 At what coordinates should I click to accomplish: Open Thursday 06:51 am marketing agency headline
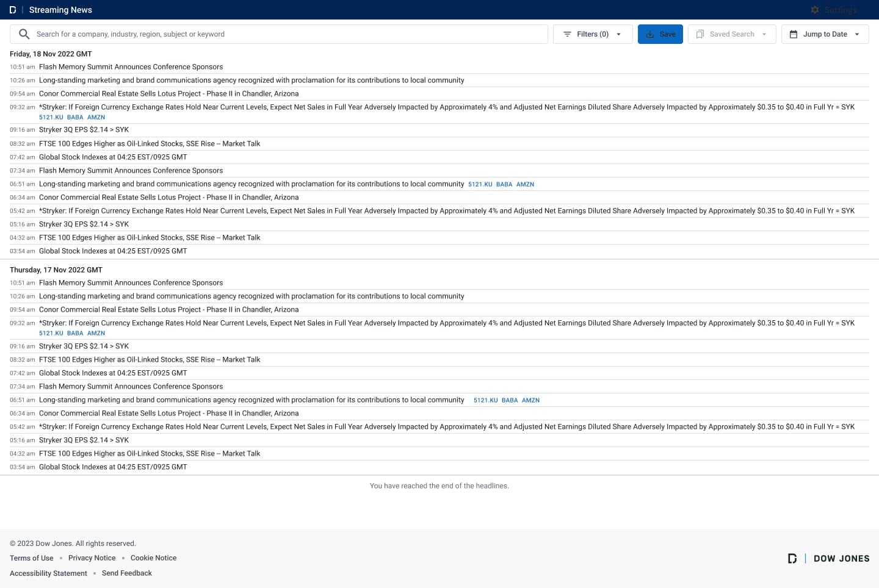[x=251, y=400]
